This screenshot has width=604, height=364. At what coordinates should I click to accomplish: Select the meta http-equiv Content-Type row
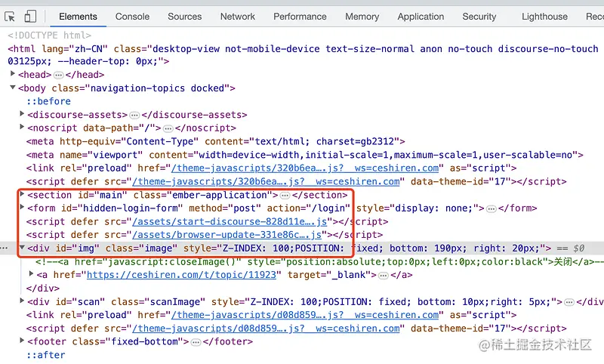(216, 142)
